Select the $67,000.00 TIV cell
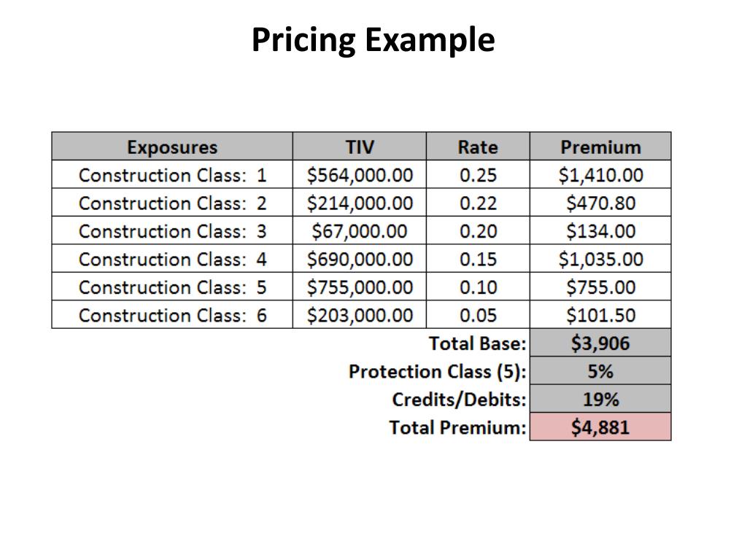Image resolution: width=747 pixels, height=560 pixels. [359, 230]
